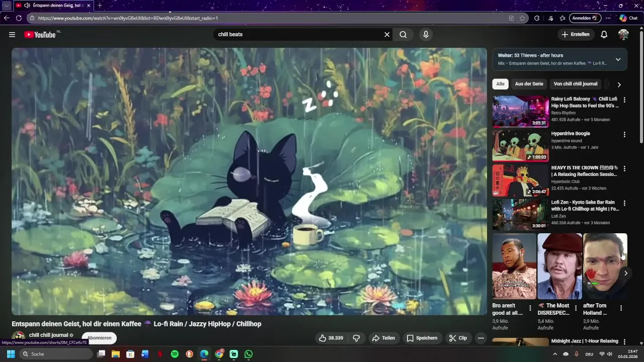Open the tab actions dropdown at top-left
The width and height of the screenshot is (644, 362).
pos(7,6)
